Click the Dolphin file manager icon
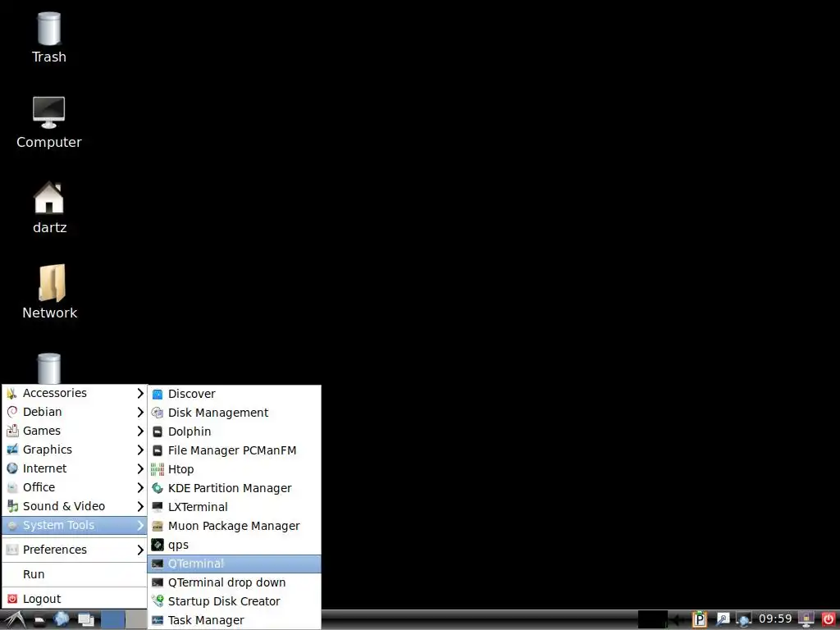 [x=157, y=431]
